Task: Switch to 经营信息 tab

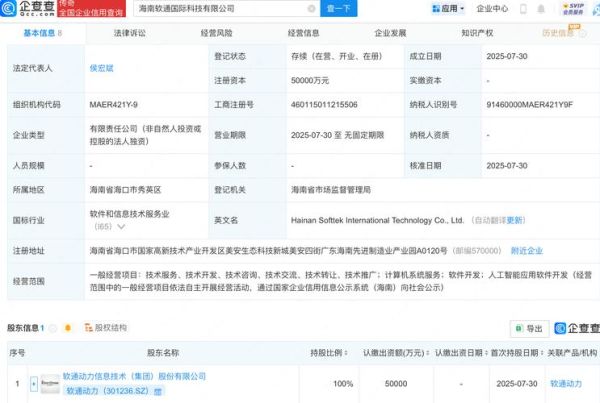Action: coord(303,33)
